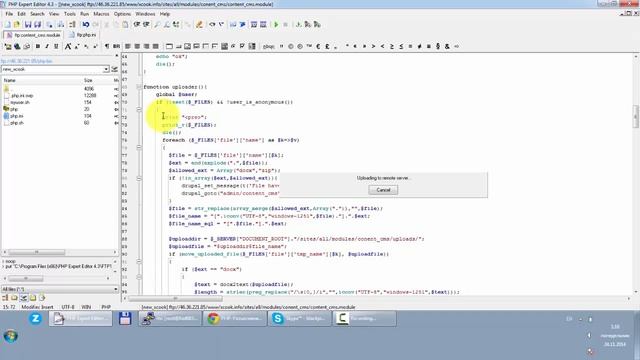Insert trademark ™ symbol

click(x=309, y=47)
